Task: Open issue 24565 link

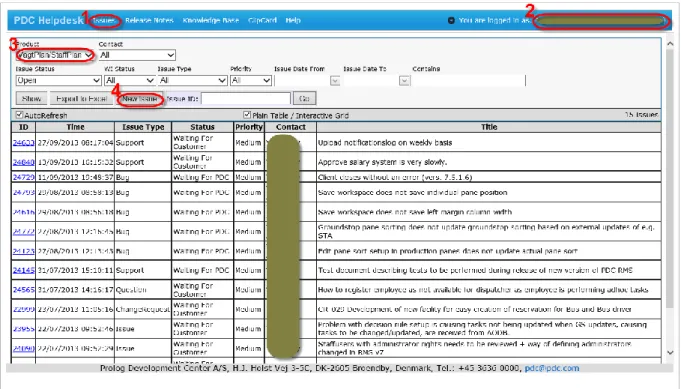Action: pyautogui.click(x=23, y=290)
